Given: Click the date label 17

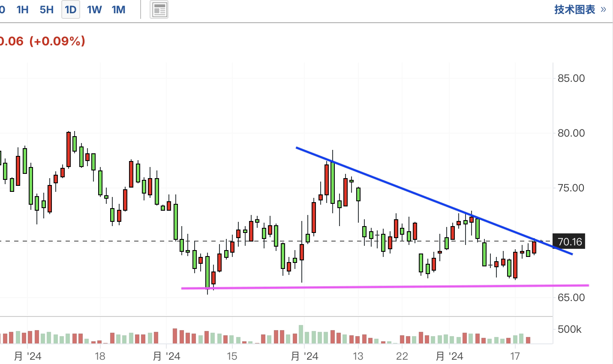Looking at the screenshot, I should pos(515,356).
